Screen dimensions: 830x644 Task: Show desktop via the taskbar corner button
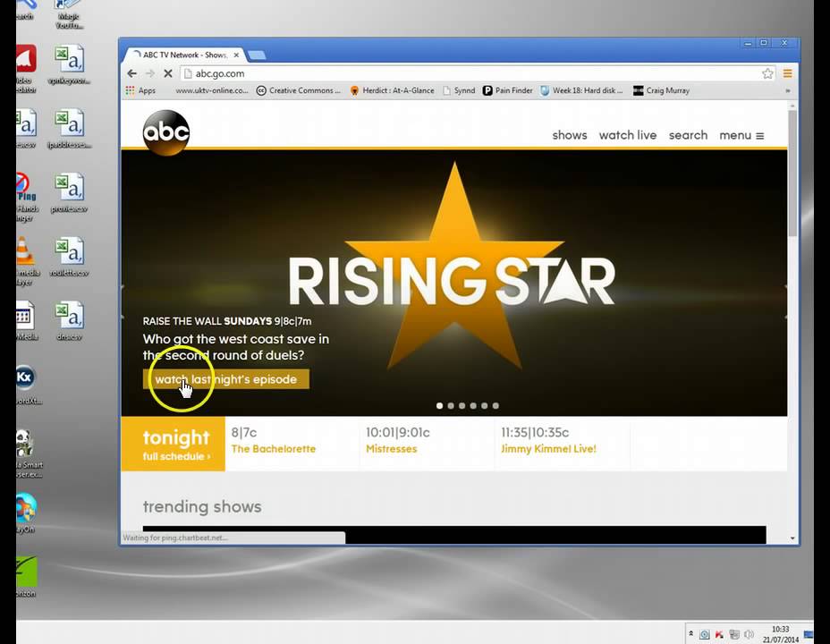tap(809, 634)
